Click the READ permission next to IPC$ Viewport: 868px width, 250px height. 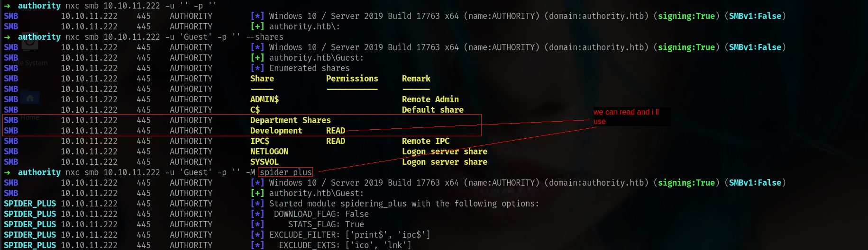click(336, 141)
